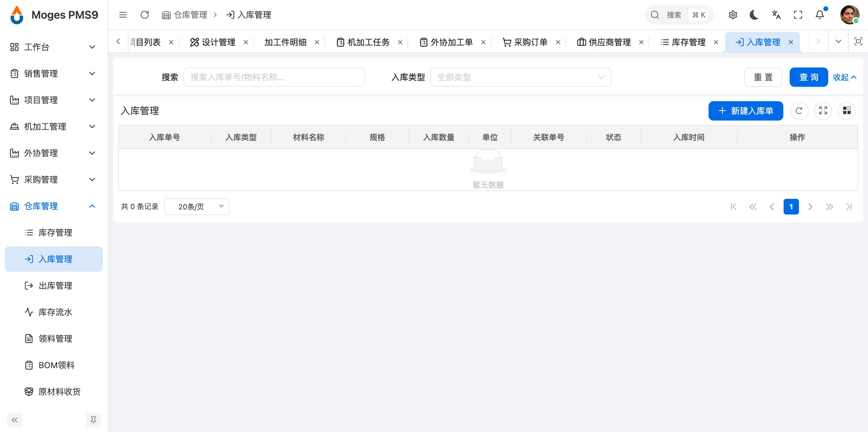
Task: Open the language translation icon
Action: click(776, 15)
